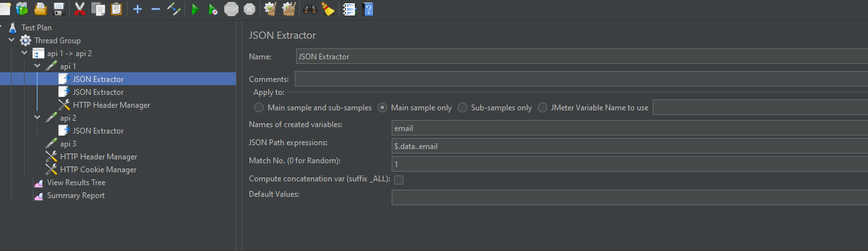
Task: Collapse all nodes with the minus icon
Action: [x=155, y=9]
